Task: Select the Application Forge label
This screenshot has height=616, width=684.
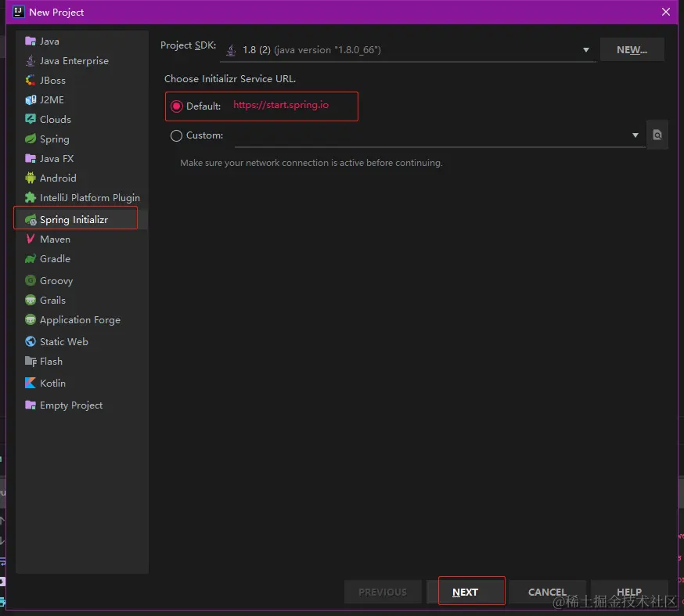Action: 80,320
